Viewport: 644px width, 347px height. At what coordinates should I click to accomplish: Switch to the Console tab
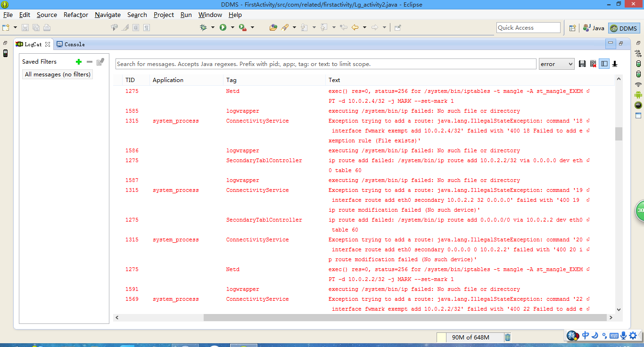click(x=71, y=44)
